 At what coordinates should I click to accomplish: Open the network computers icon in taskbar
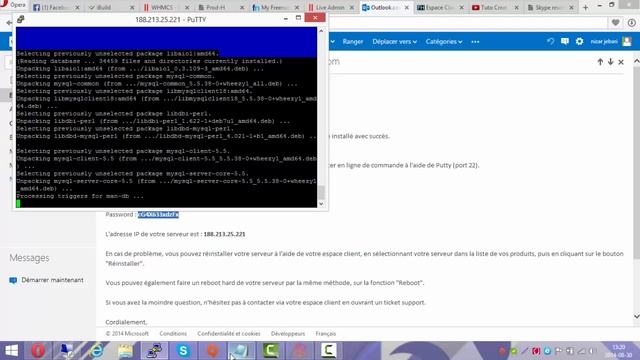coord(67,351)
